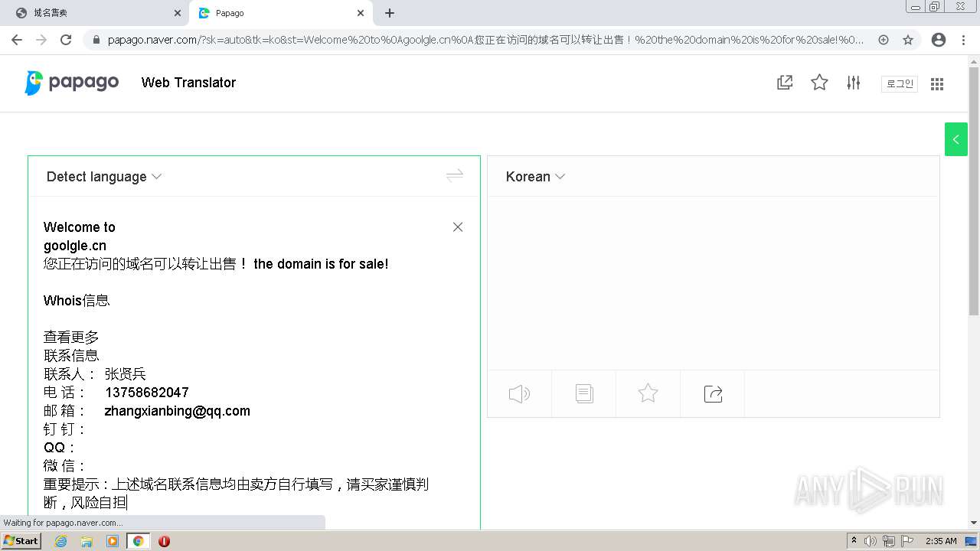The image size is (980, 551).
Task: Go back in browser history
Action: click(x=17, y=40)
